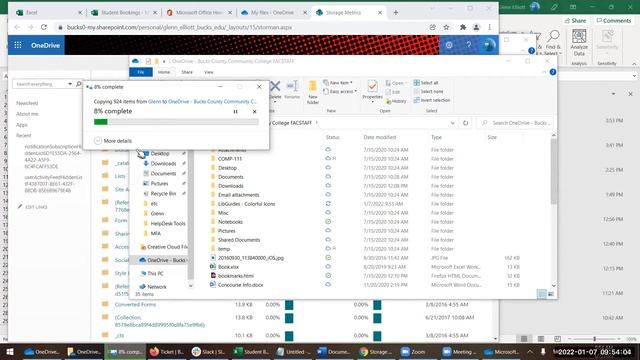Switch Explorer to details view icon

tap(541, 294)
